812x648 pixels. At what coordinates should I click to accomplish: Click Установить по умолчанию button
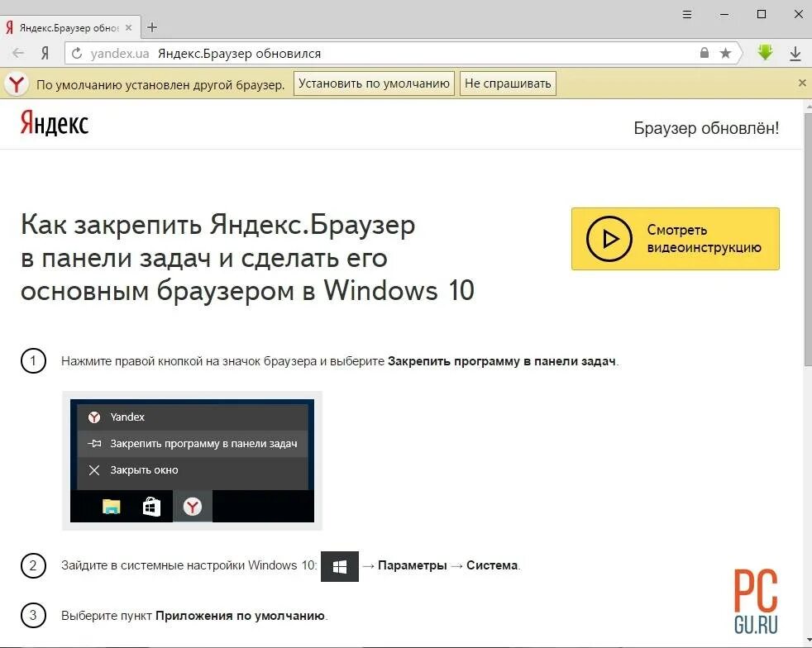374,83
